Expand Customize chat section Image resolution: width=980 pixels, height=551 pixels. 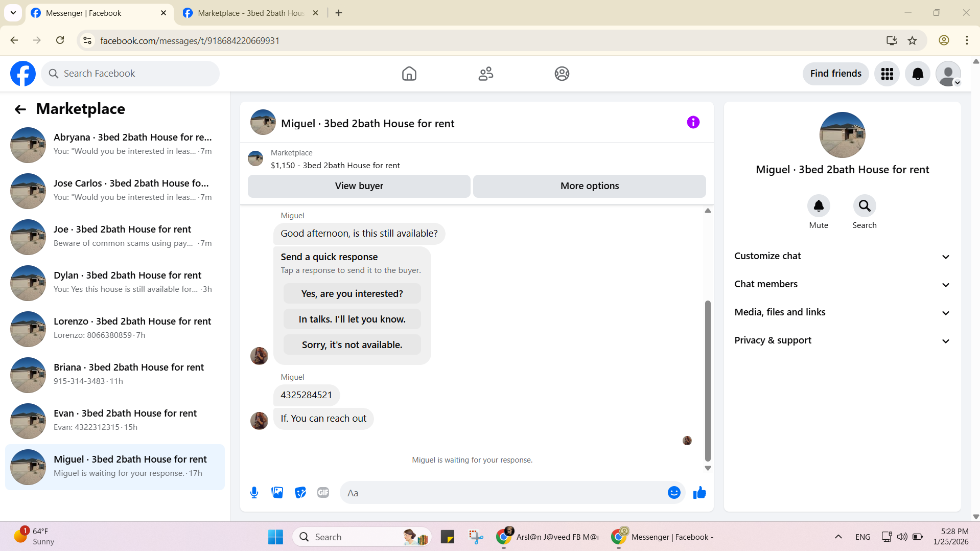click(x=842, y=256)
